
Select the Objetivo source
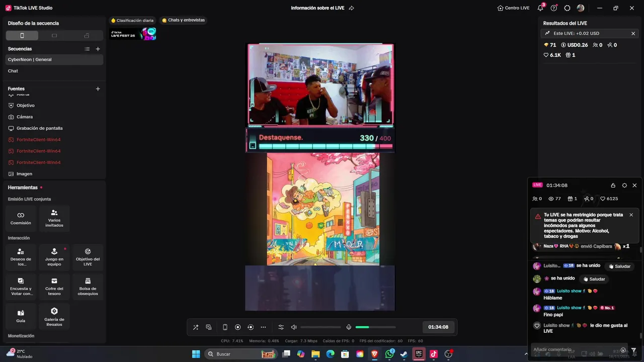pos(54,106)
